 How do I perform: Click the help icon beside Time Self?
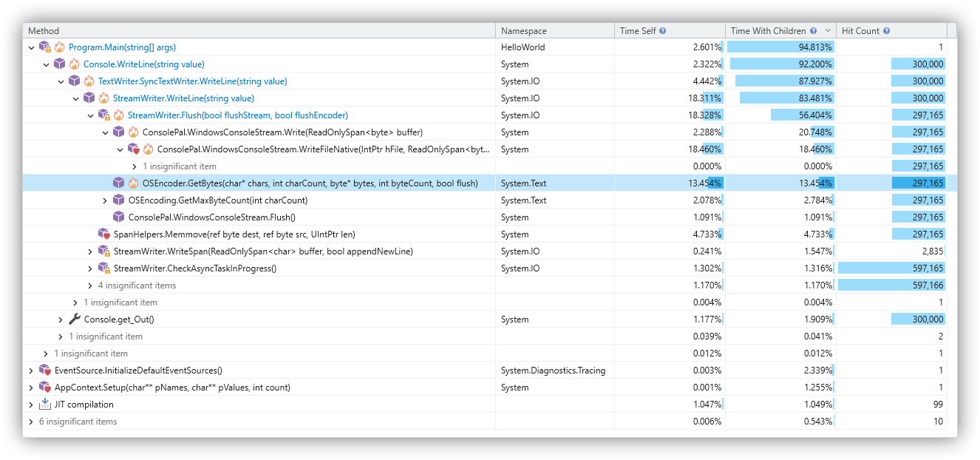click(662, 31)
